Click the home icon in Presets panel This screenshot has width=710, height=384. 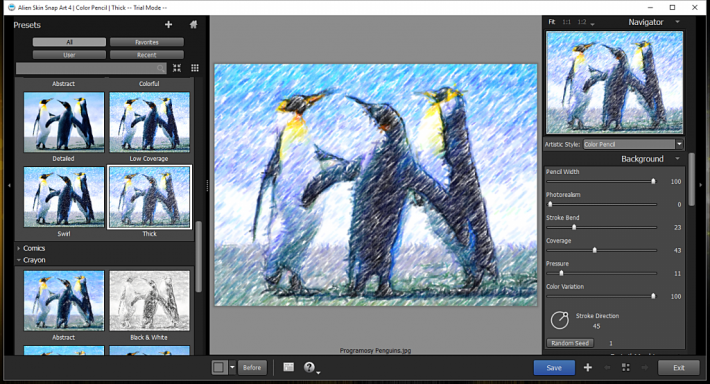coord(193,24)
